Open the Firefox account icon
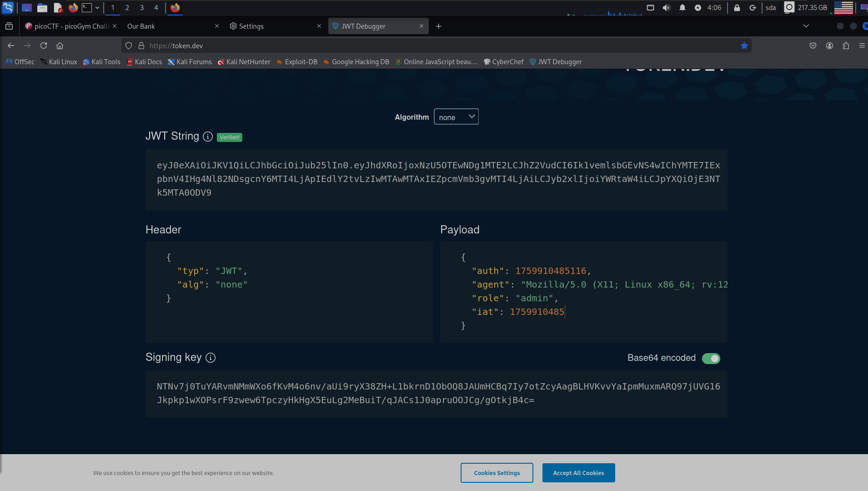The width and height of the screenshot is (868, 491). pyautogui.click(x=829, y=46)
